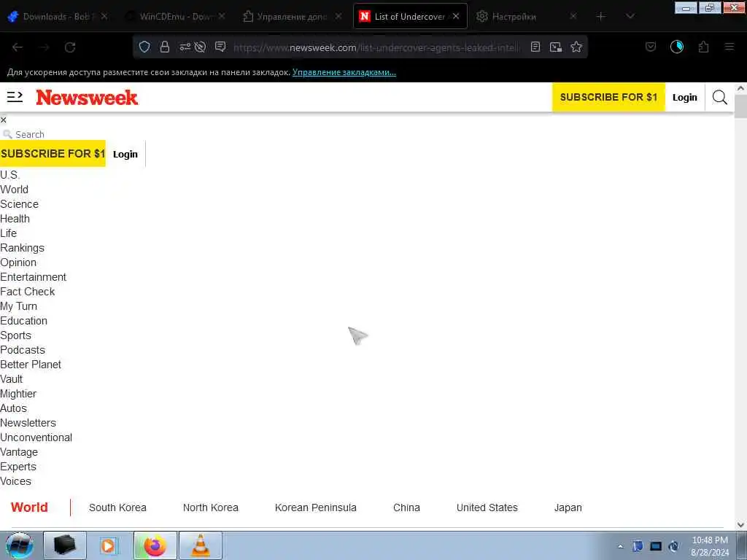
Task: Select My Turn in side menu
Action: [x=18, y=306]
